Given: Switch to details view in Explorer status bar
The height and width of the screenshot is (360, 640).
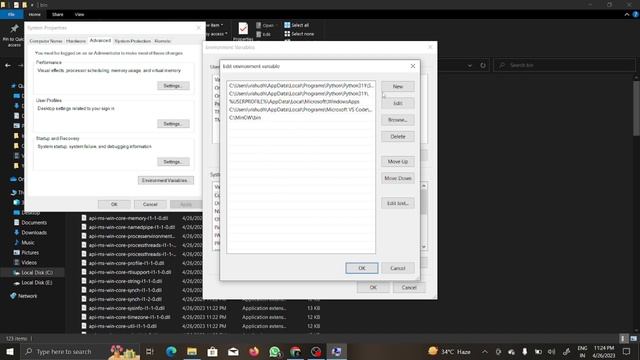Looking at the screenshot, I should tap(623, 338).
